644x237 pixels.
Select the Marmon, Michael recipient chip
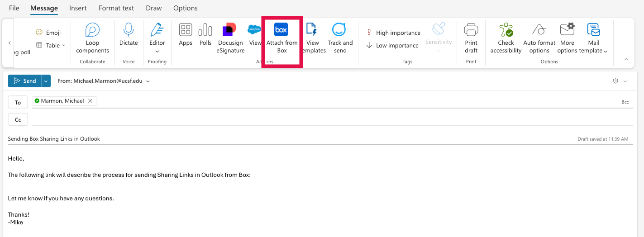64,101
